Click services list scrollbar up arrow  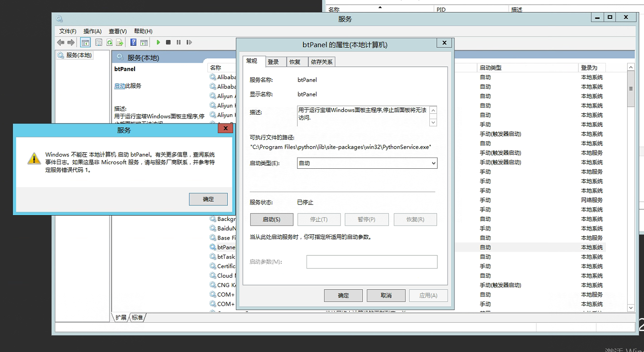630,67
